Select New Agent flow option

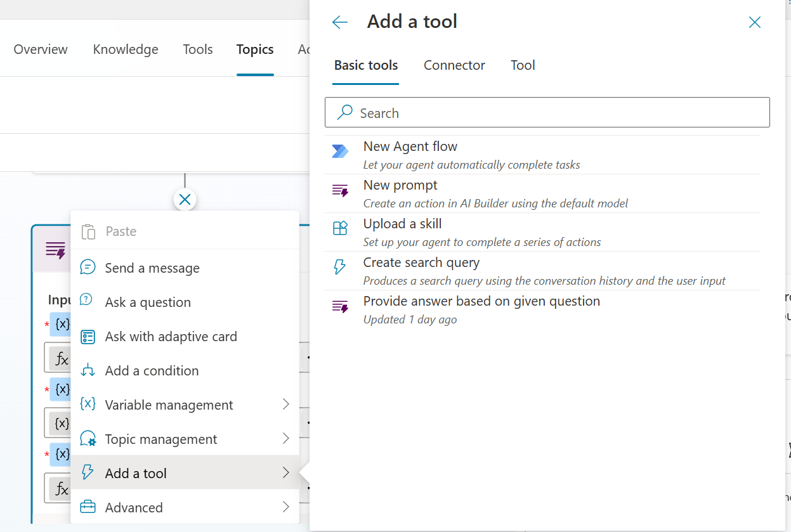click(543, 155)
